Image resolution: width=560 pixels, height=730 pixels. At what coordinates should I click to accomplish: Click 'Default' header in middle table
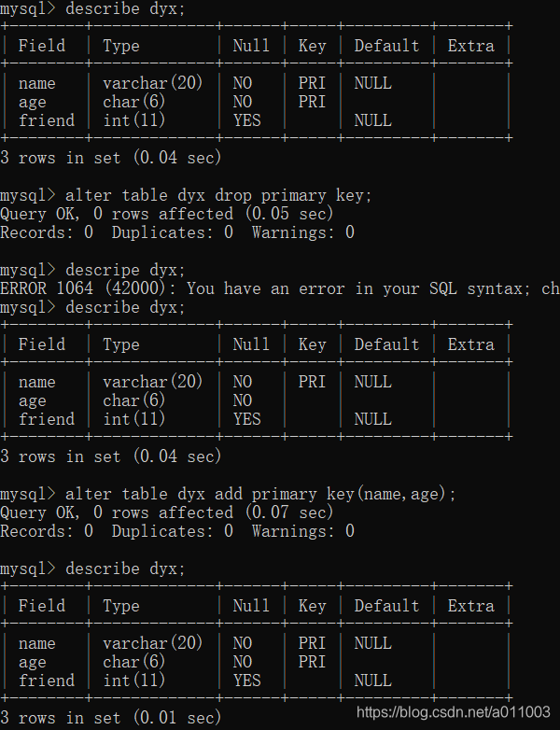coord(386,344)
